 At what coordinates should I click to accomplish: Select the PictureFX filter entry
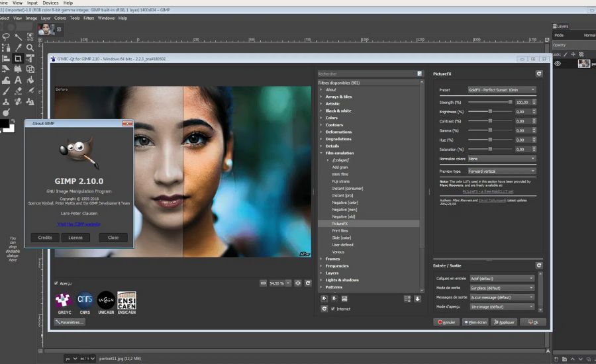click(340, 224)
